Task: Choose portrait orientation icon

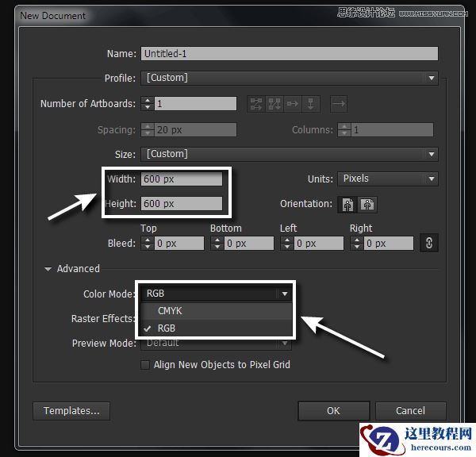Action: point(348,204)
